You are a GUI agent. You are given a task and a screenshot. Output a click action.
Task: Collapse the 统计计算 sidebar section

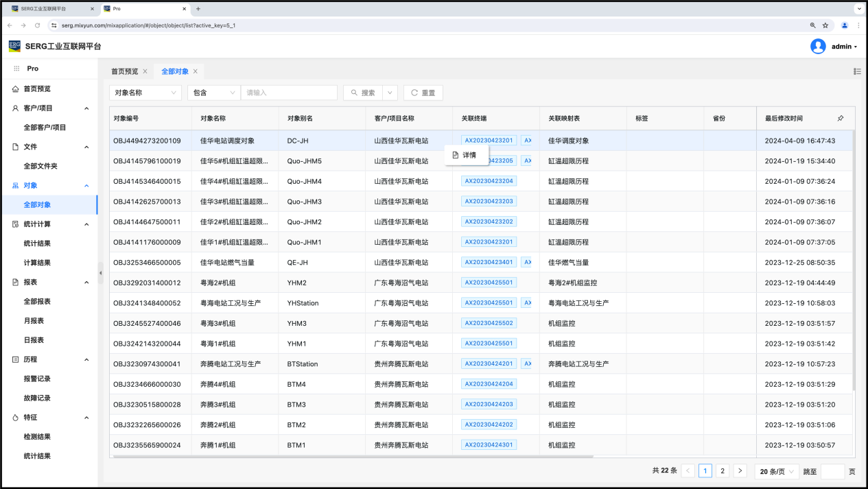[86, 224]
